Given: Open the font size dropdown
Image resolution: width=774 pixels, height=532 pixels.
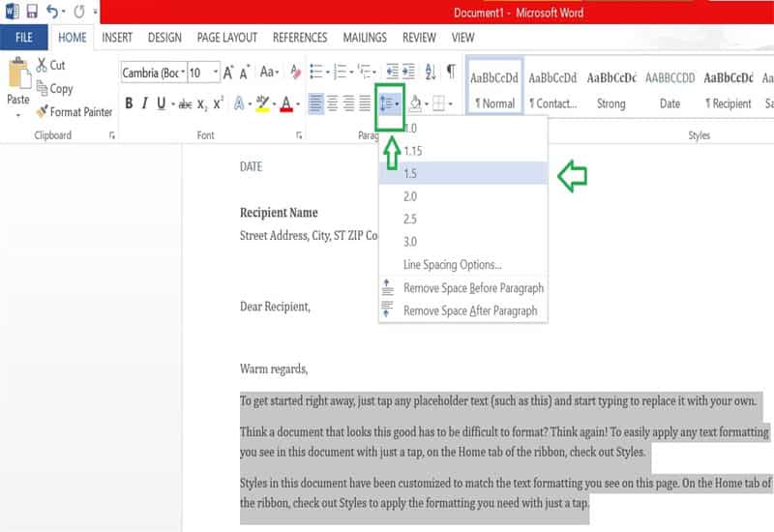Looking at the screenshot, I should [x=203, y=74].
